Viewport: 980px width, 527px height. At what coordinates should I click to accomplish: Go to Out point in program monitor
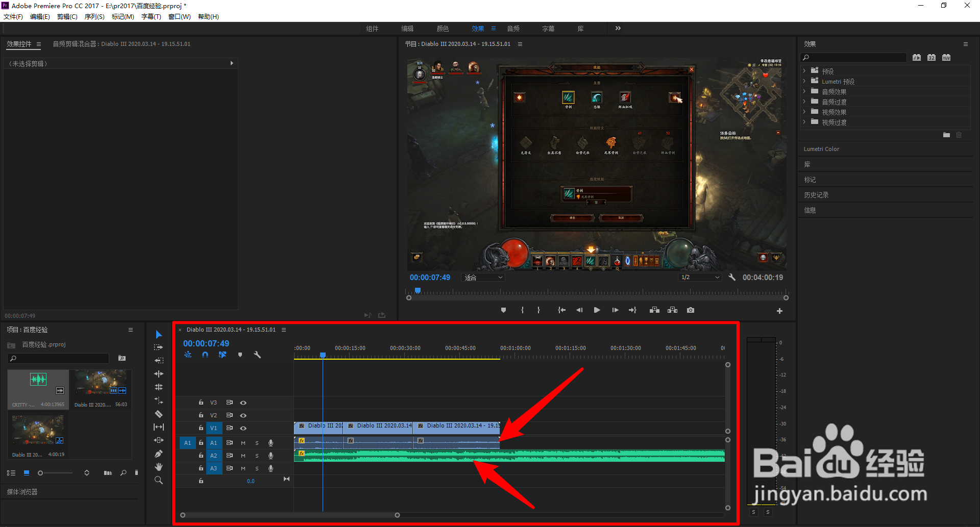(633, 310)
